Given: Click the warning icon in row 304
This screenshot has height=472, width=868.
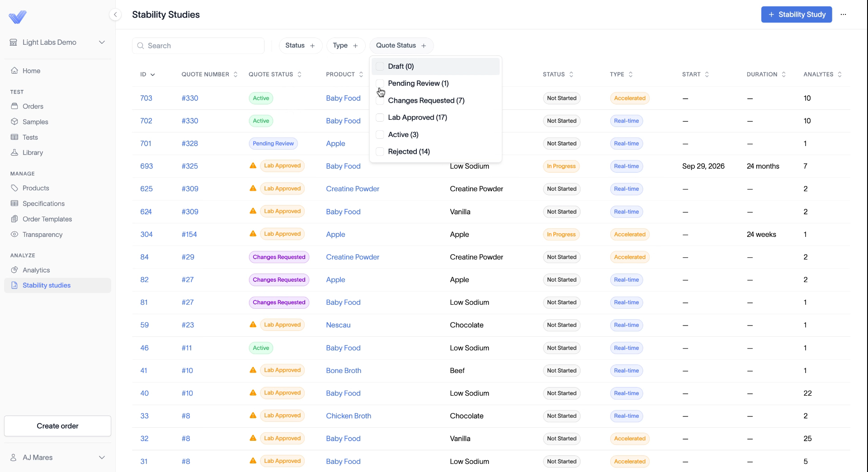Looking at the screenshot, I should [253, 234].
